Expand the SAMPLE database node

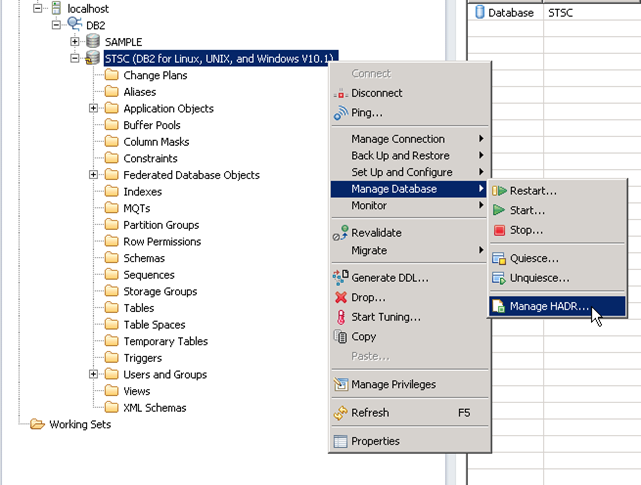pyautogui.click(x=75, y=42)
